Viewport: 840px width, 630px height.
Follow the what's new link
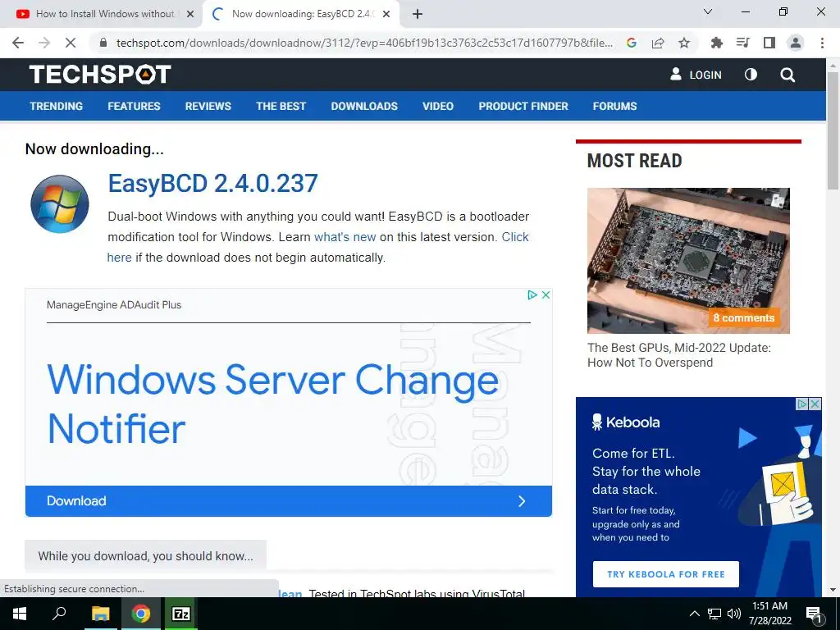pos(345,237)
